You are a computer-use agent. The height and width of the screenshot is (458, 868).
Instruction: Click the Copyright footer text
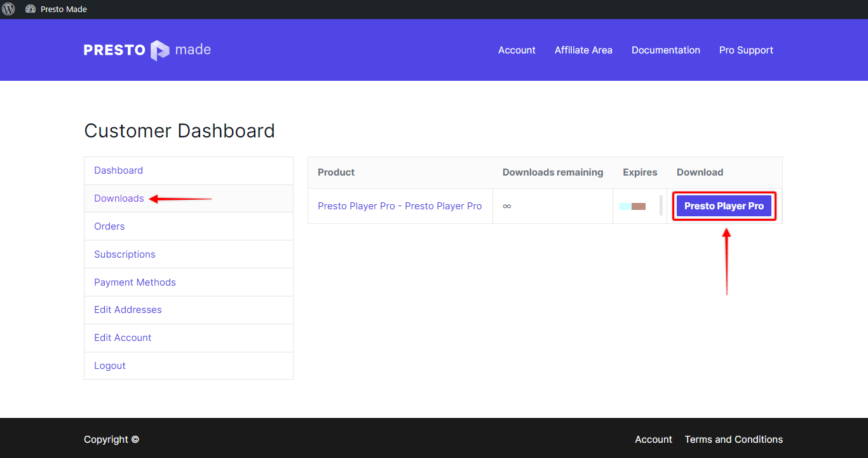tap(111, 440)
